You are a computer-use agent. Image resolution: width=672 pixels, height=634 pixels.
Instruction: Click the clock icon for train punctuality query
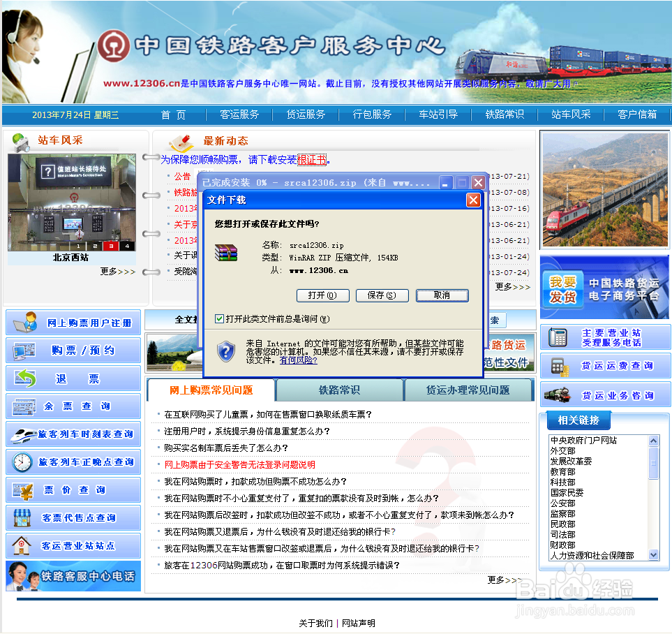[x=22, y=462]
